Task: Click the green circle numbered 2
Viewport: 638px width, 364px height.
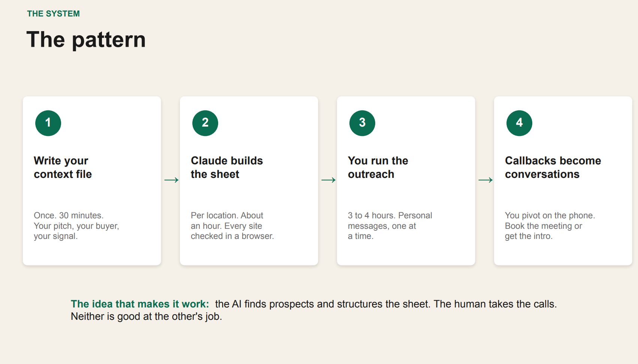Action: [x=205, y=123]
